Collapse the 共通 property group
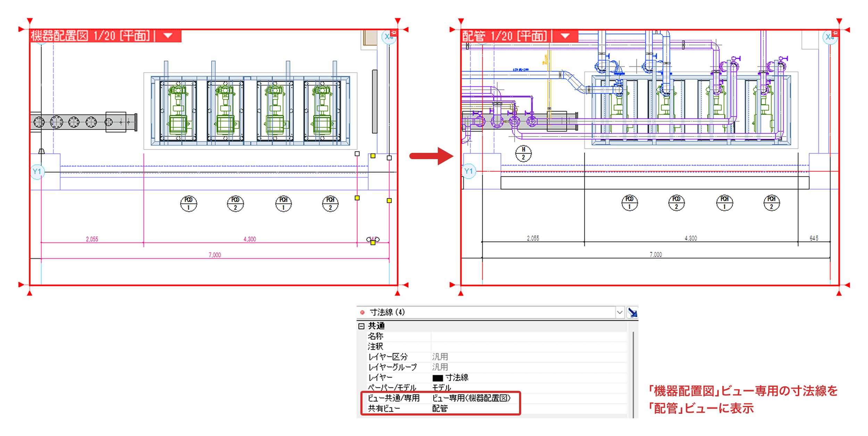 (361, 326)
